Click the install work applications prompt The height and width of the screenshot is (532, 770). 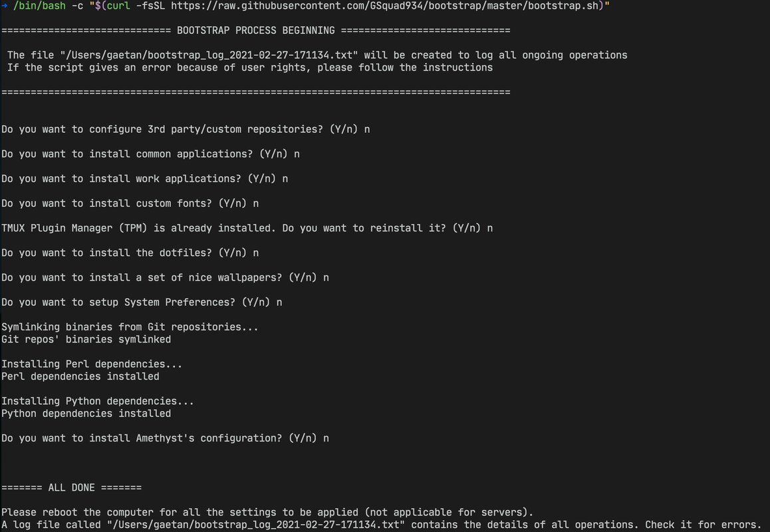point(144,179)
